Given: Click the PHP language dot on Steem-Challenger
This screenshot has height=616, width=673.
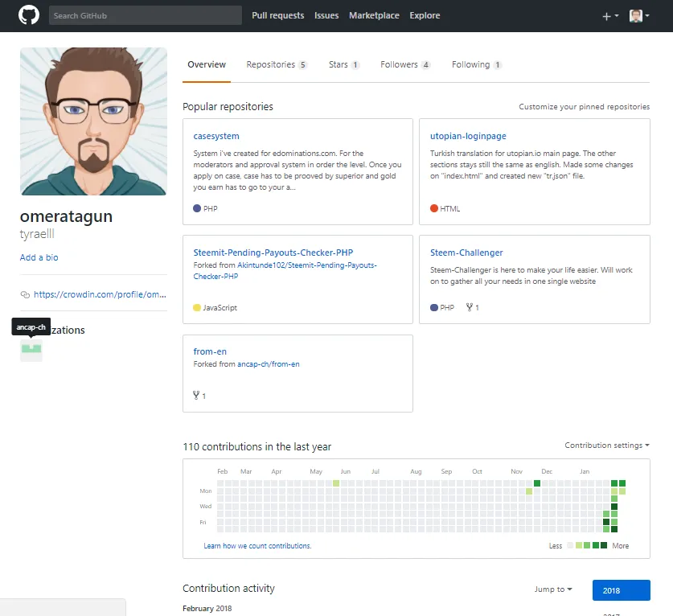Looking at the screenshot, I should pos(434,307).
